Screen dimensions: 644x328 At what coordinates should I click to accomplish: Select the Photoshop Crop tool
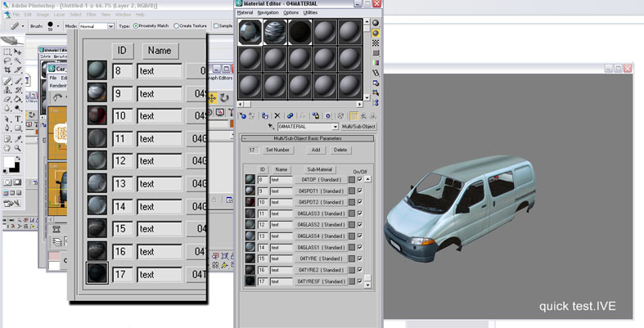click(x=7, y=70)
